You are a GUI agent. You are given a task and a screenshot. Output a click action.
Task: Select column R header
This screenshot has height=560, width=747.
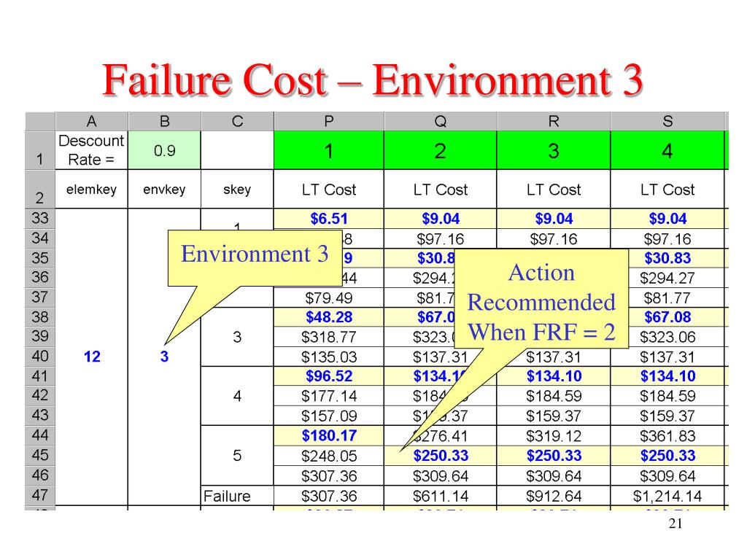coord(554,122)
